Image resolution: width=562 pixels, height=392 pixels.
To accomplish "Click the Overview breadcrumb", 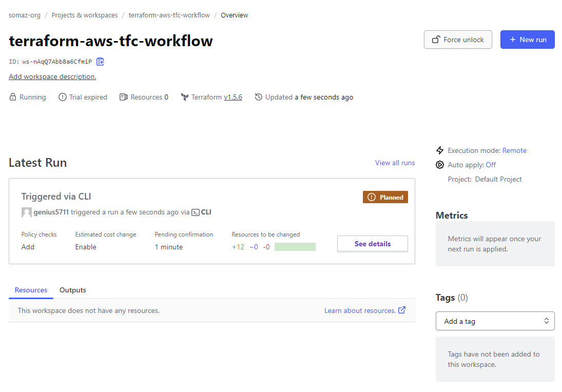I will click(x=235, y=15).
